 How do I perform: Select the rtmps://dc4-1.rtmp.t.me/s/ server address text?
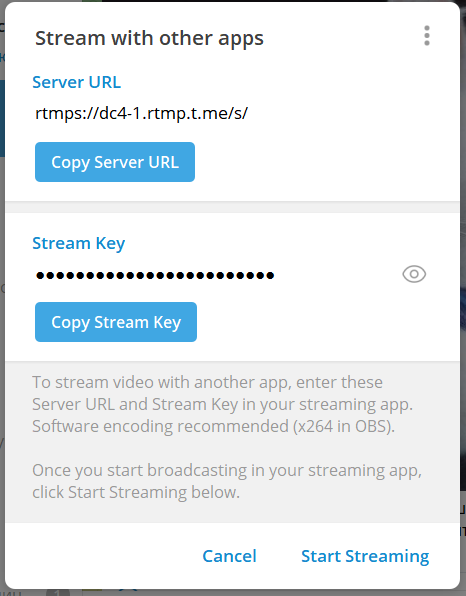(x=142, y=113)
